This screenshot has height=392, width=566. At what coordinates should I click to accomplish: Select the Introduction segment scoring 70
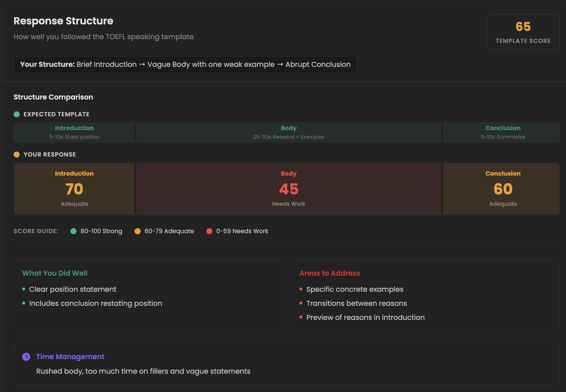click(x=74, y=189)
